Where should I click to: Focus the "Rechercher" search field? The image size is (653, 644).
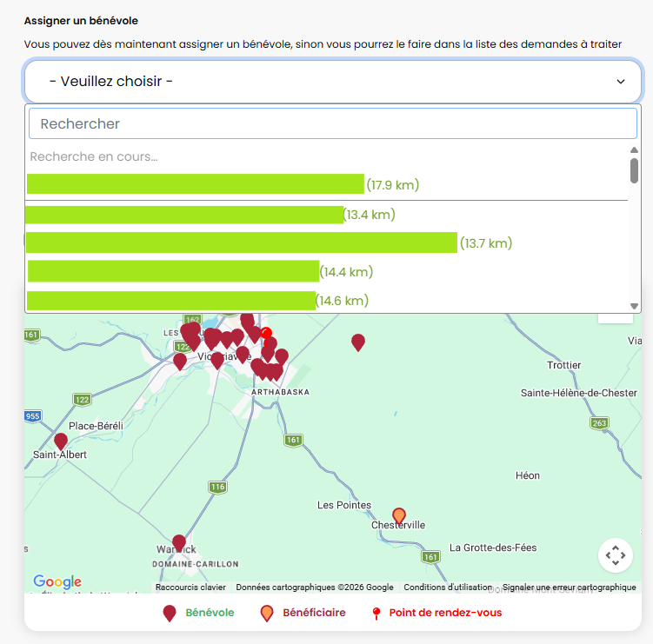point(332,123)
